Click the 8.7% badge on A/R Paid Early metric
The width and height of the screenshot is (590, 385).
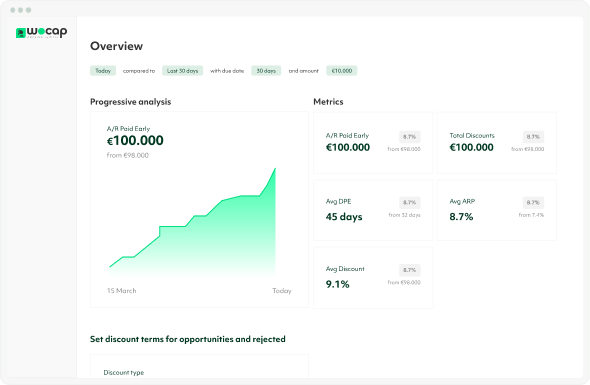pos(410,137)
